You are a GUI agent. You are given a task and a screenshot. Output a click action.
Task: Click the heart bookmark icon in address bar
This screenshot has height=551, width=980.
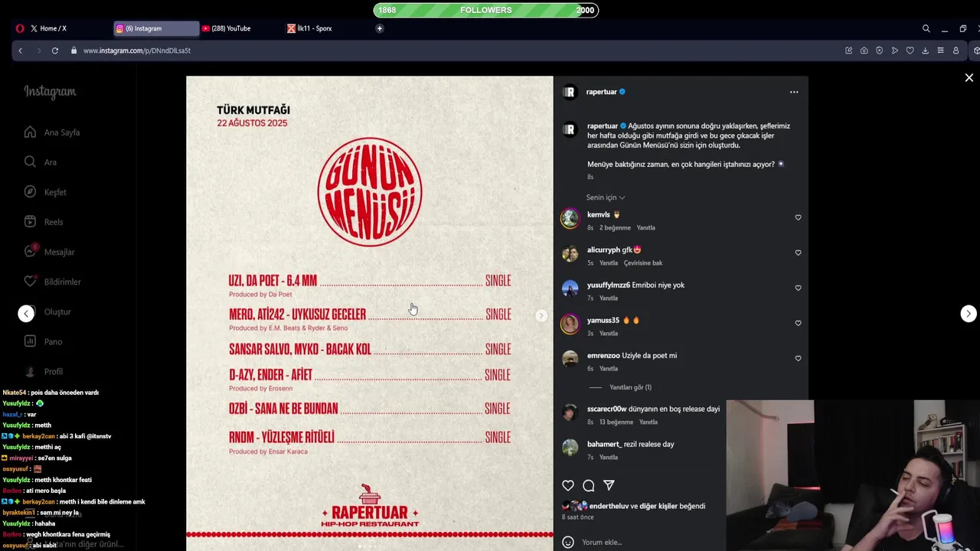point(910,51)
